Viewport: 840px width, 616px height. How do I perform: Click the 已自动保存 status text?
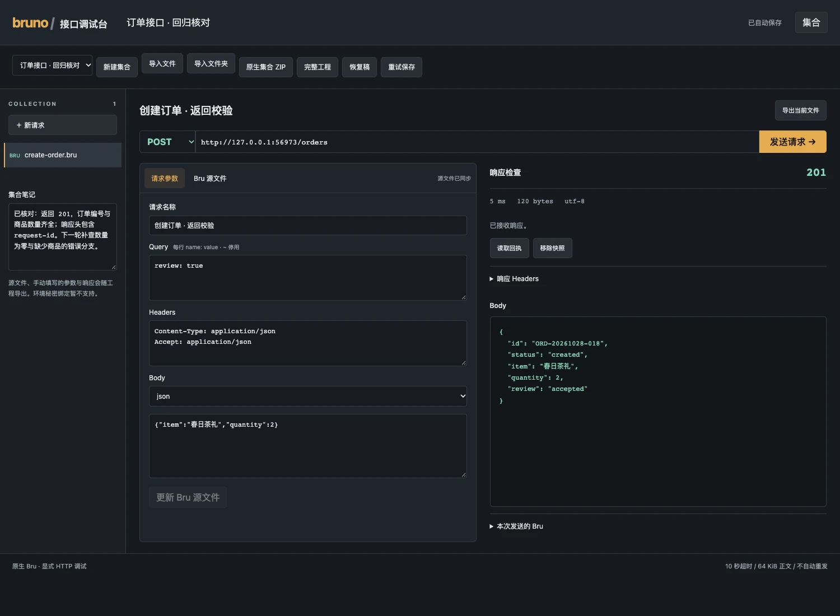click(764, 23)
